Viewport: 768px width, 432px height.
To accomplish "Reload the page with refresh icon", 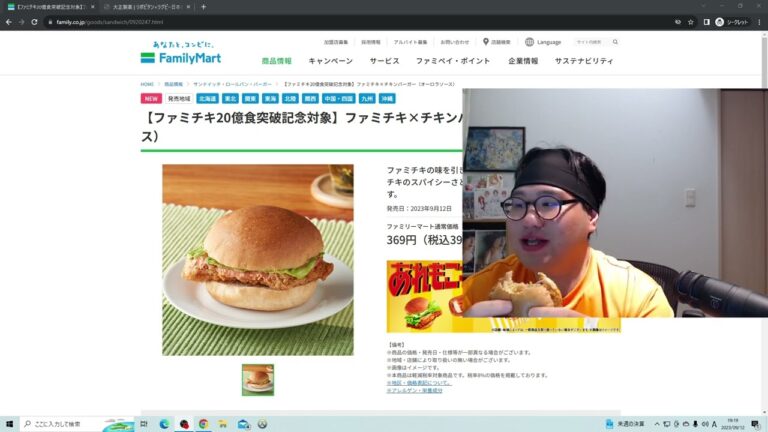I will [34, 22].
